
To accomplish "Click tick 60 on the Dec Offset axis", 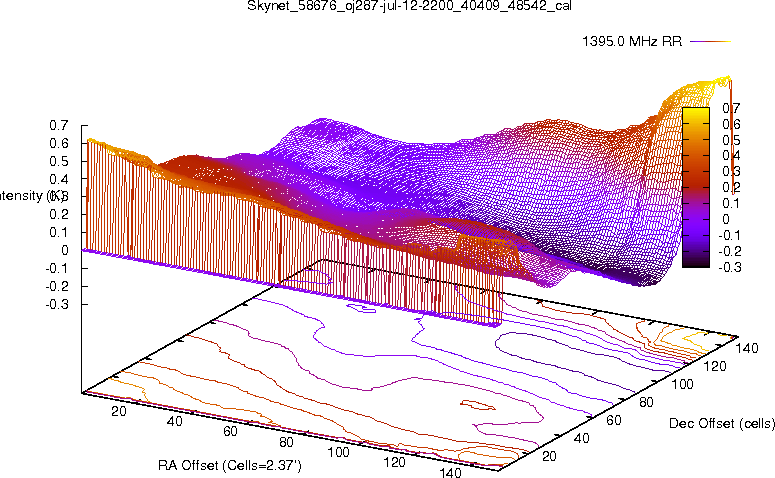I will tap(614, 420).
